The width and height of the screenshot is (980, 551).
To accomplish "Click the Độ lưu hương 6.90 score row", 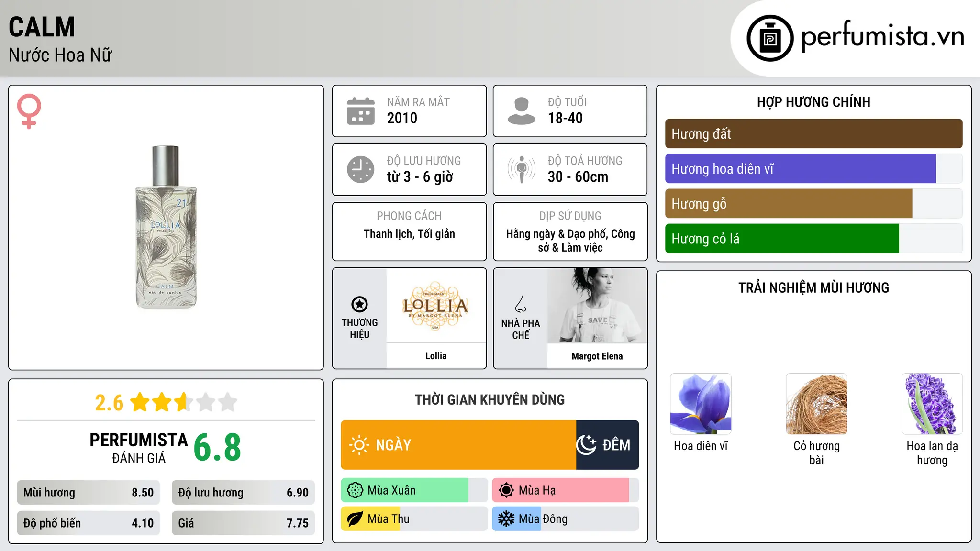I will [x=244, y=493].
